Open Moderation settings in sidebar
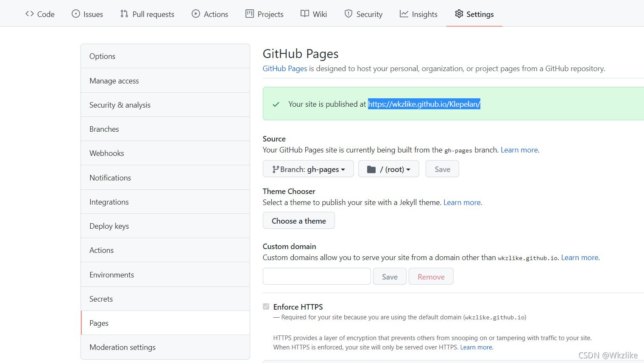This screenshot has height=363, width=644. (165, 347)
